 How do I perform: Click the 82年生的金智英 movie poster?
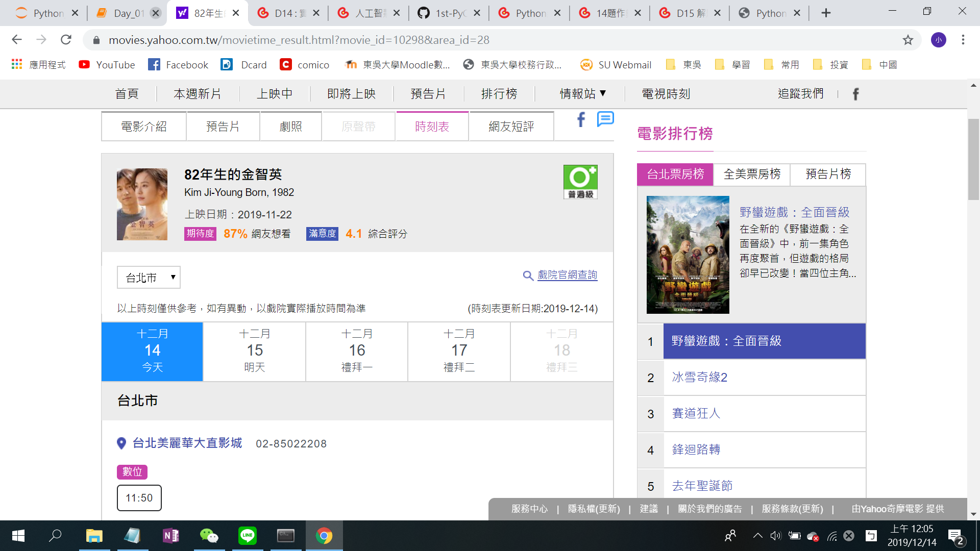pyautogui.click(x=142, y=204)
